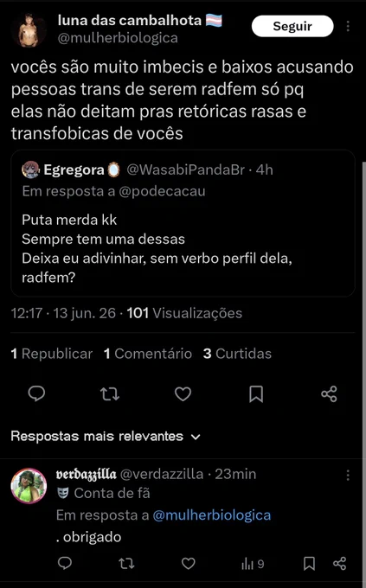Image resolution: width=366 pixels, height=588 pixels.
Task: View analytics of verdazzilla's reply
Action: pyautogui.click(x=253, y=563)
